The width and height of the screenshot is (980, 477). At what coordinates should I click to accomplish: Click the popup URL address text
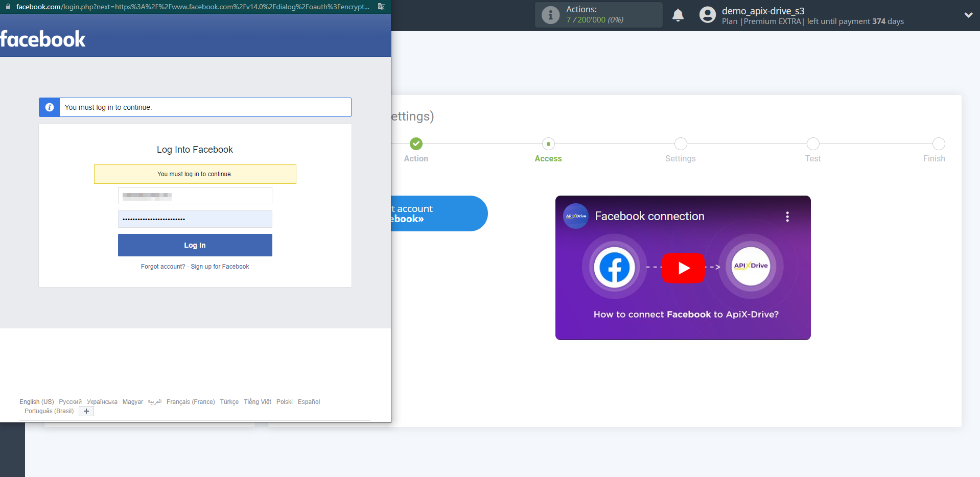point(193,7)
